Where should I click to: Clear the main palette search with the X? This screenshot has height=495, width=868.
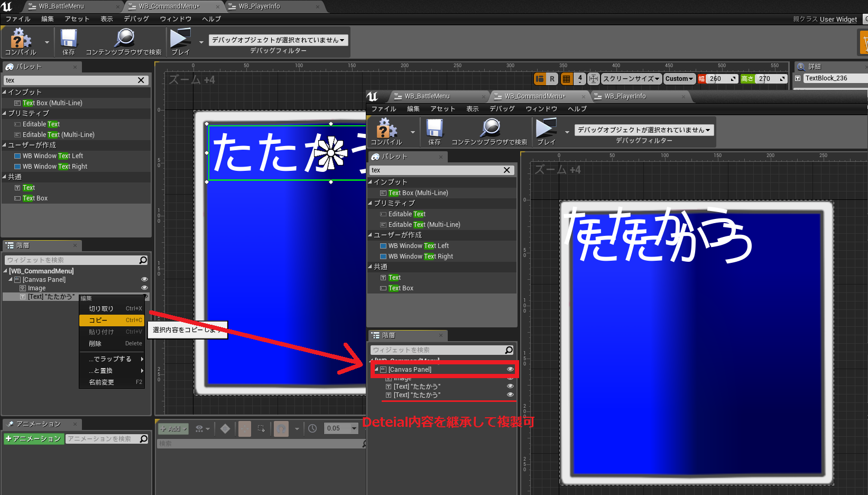pos(141,80)
